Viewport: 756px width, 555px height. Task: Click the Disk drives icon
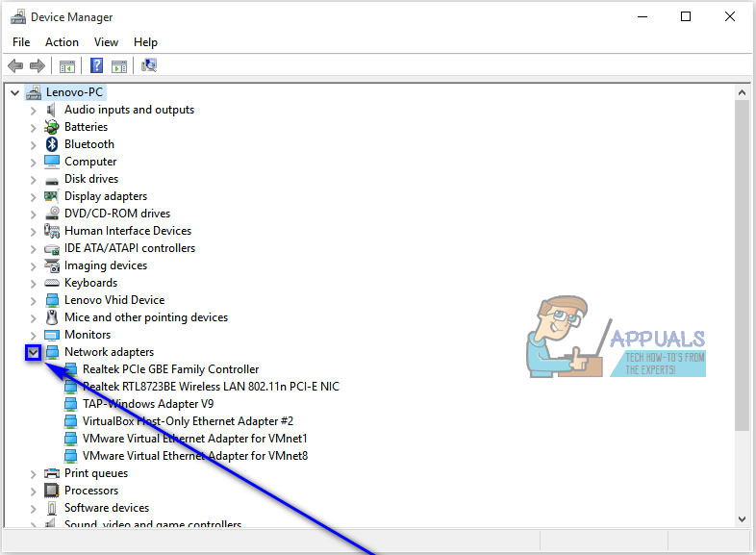tap(52, 181)
